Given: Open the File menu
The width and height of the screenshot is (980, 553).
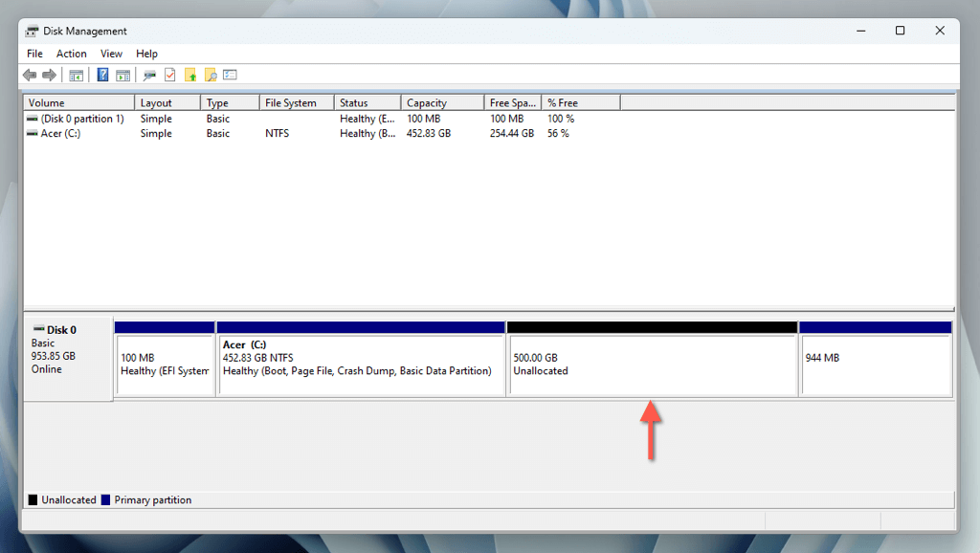Looking at the screenshot, I should coord(35,54).
